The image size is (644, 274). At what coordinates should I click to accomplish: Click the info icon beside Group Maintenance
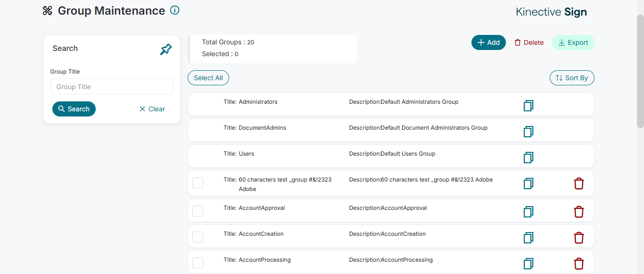(175, 10)
